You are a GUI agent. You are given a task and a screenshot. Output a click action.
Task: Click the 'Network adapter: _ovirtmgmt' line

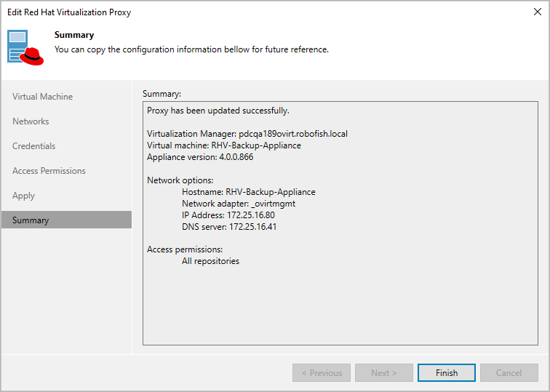[x=239, y=204]
